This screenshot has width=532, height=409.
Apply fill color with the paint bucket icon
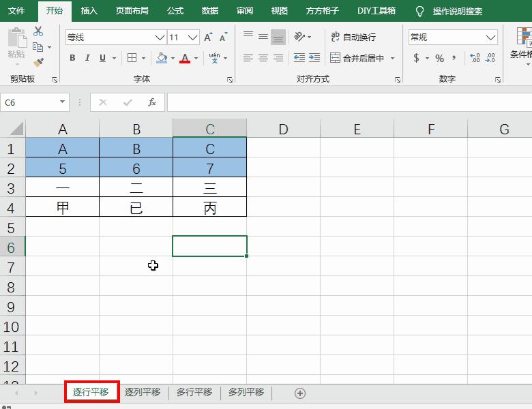click(162, 58)
